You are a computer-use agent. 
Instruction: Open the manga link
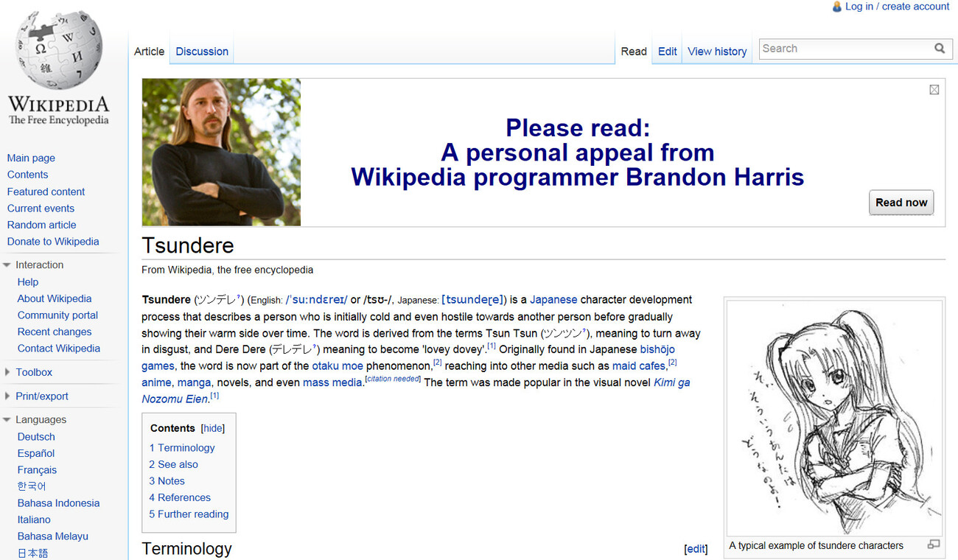(x=194, y=382)
